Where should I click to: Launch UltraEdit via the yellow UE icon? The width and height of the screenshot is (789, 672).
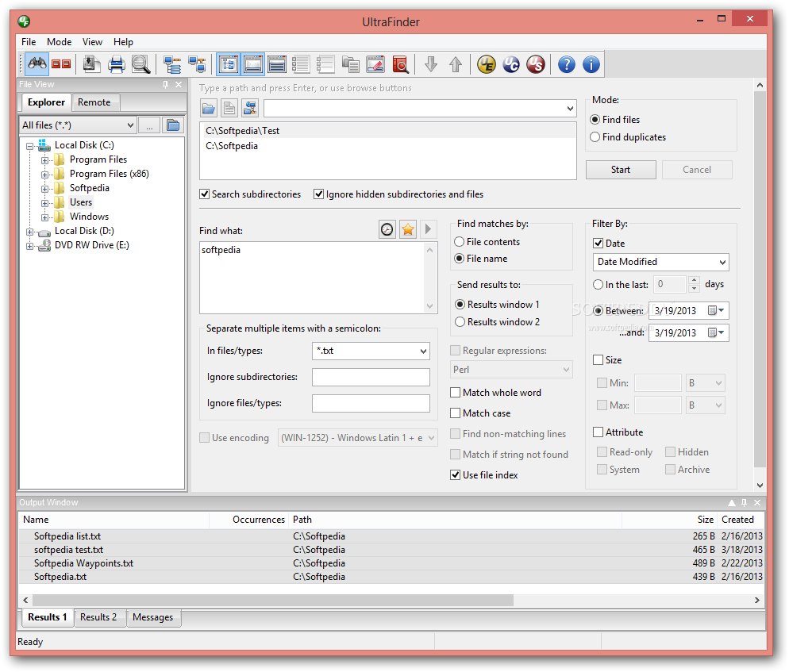[487, 64]
